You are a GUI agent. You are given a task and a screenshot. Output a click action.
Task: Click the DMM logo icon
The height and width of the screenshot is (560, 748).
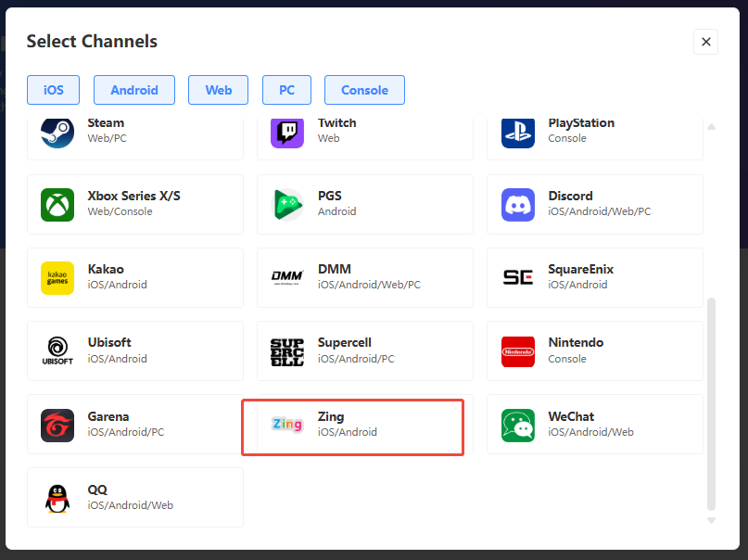pos(287,278)
